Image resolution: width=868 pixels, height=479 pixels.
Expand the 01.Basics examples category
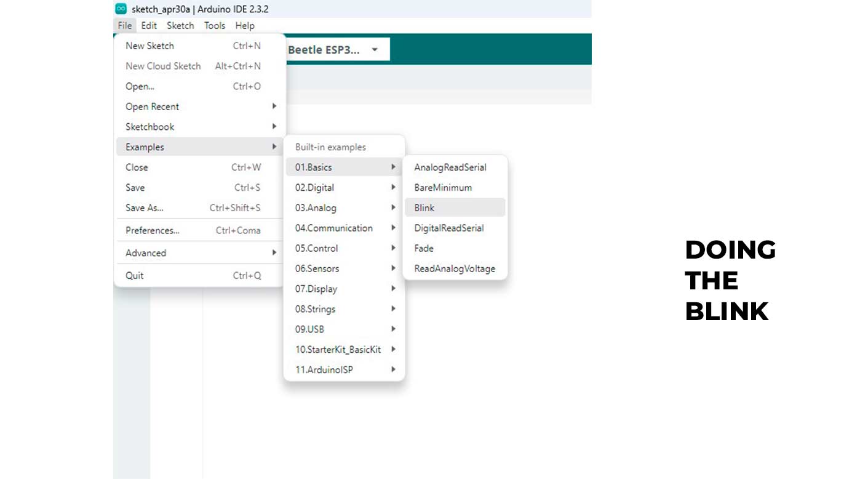pyautogui.click(x=344, y=167)
